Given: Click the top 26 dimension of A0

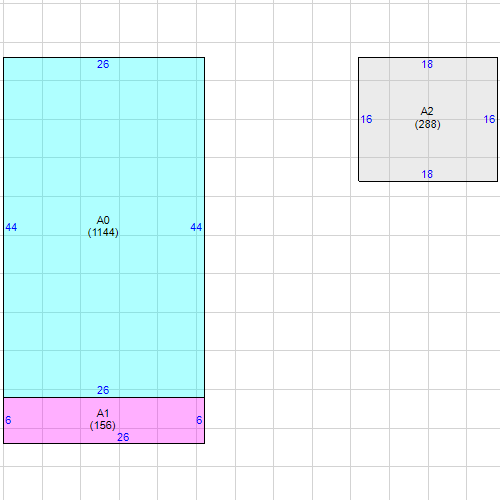Looking at the screenshot, I should point(103,64).
